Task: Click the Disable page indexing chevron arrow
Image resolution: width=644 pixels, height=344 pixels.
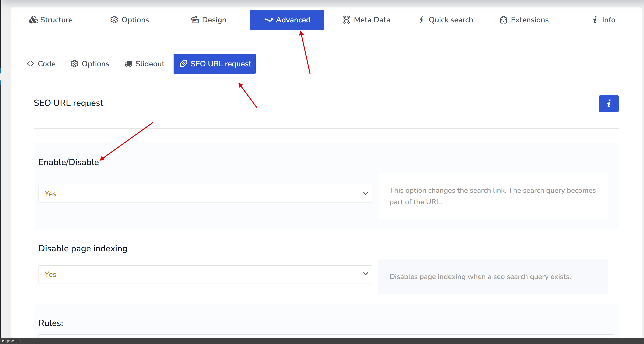Action: click(x=365, y=274)
